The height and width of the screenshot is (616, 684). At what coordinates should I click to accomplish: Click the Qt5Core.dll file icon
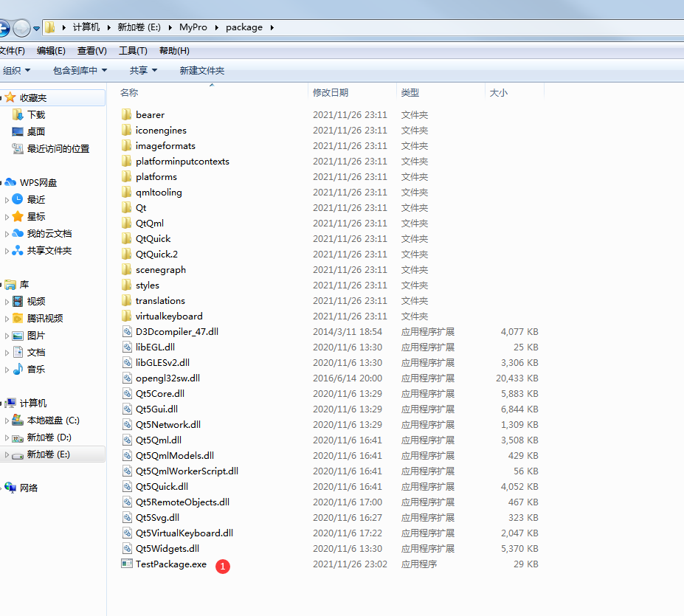[127, 393]
